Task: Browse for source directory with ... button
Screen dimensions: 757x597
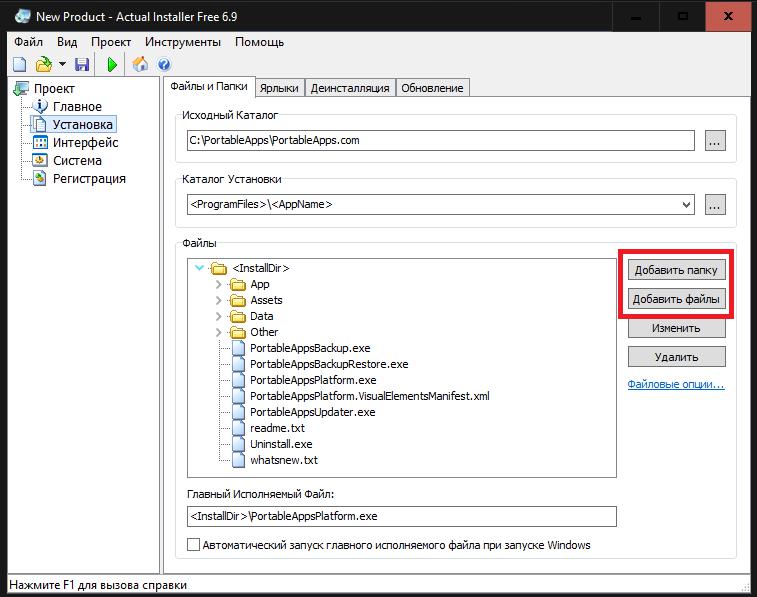Action: (x=715, y=140)
